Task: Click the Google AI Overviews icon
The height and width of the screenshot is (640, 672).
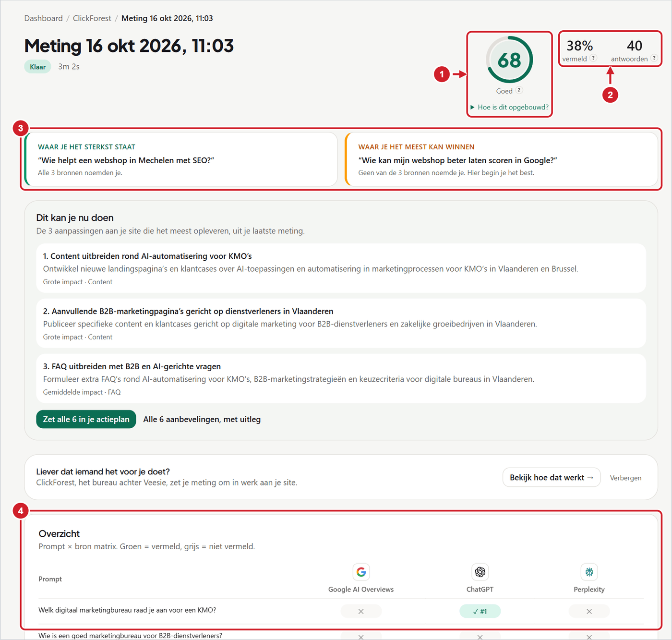Action: [361, 572]
